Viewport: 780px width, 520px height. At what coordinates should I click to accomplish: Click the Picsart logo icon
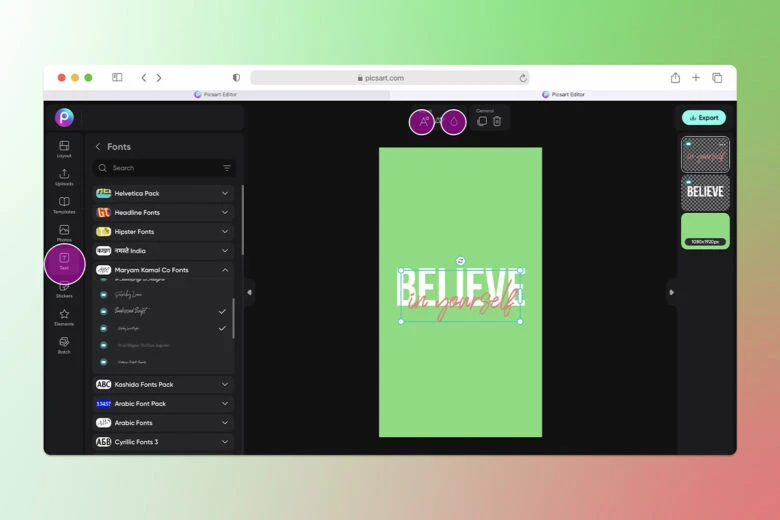(x=64, y=117)
